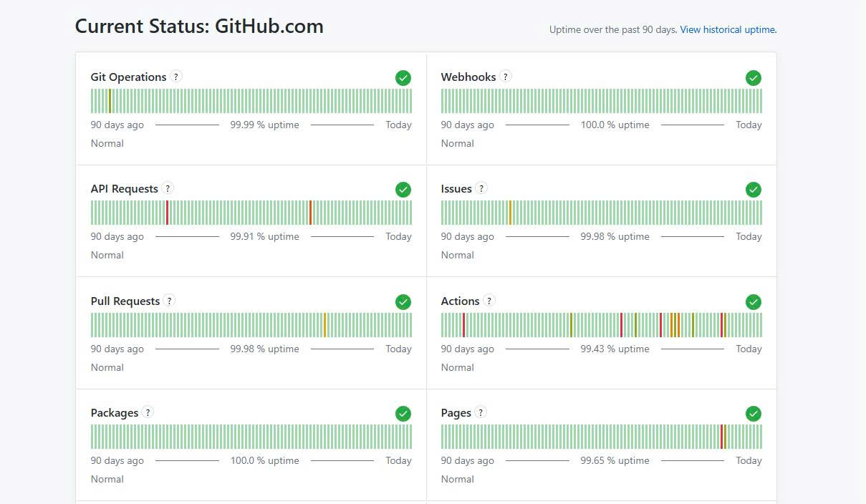Click the red incident bar in Pages chart

721,437
